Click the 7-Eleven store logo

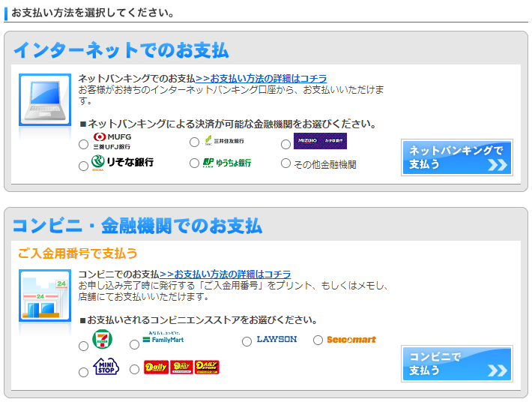[x=102, y=340]
